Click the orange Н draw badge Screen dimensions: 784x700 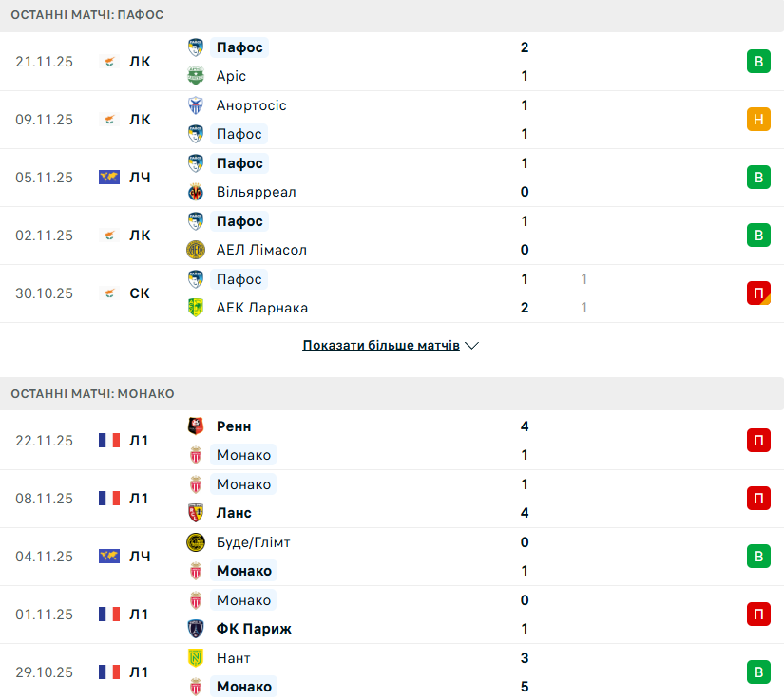[x=758, y=120]
